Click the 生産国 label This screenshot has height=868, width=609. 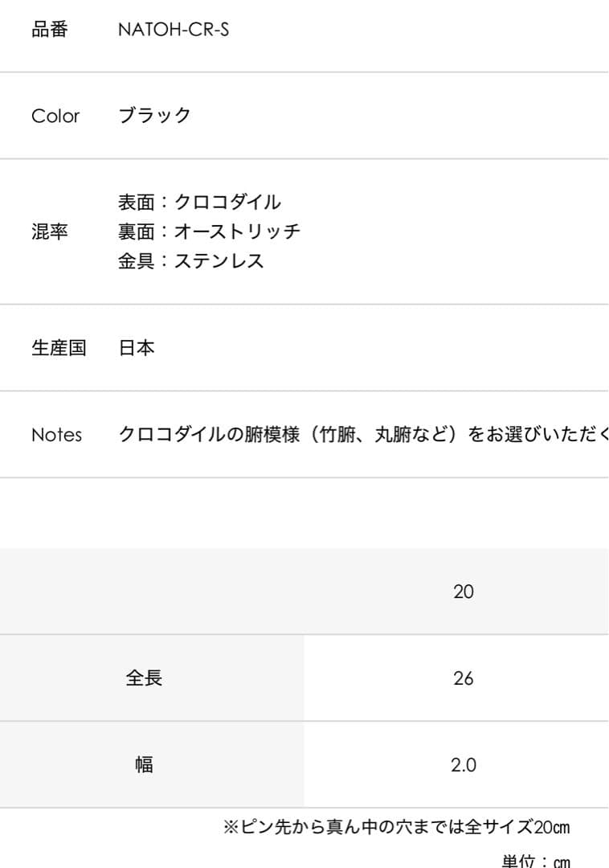(x=59, y=348)
